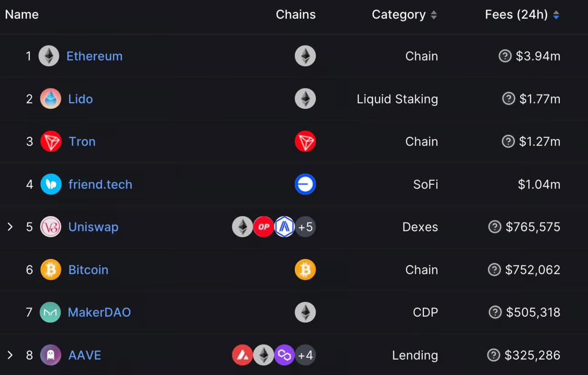Click the question mark next to $765,575

tap(495, 227)
